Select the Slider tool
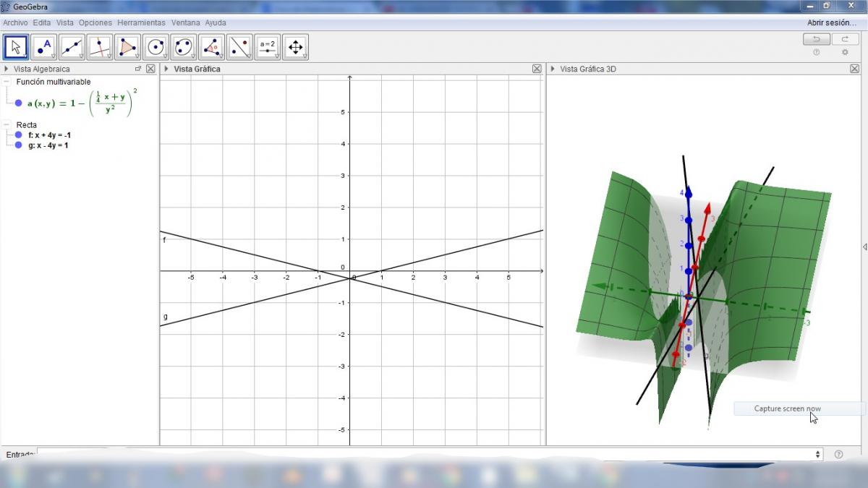868x488 pixels. click(268, 47)
